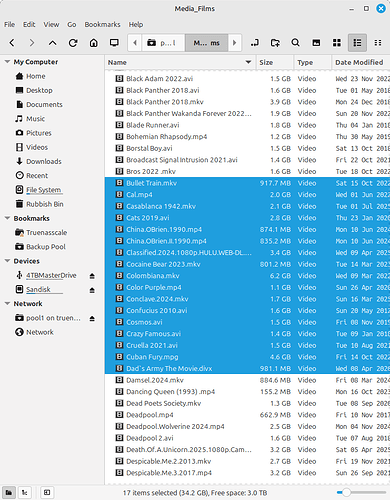Open the Backup Pool bookmark
The width and height of the screenshot is (390, 500).
point(46,247)
